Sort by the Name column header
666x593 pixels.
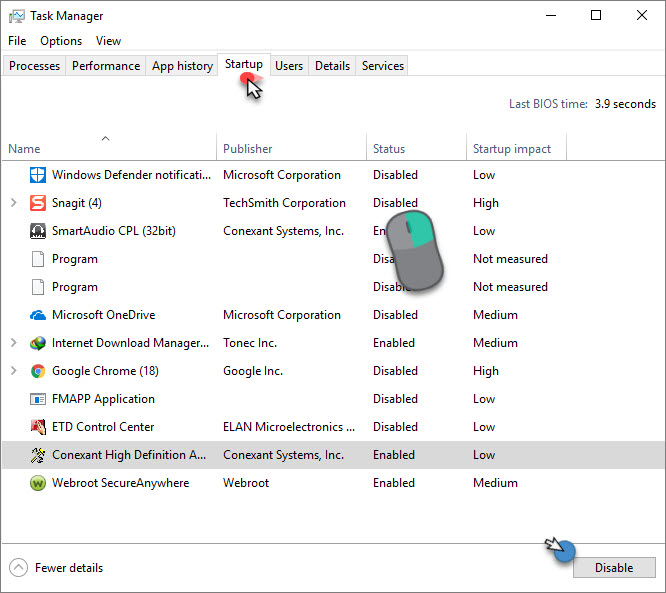(109, 147)
